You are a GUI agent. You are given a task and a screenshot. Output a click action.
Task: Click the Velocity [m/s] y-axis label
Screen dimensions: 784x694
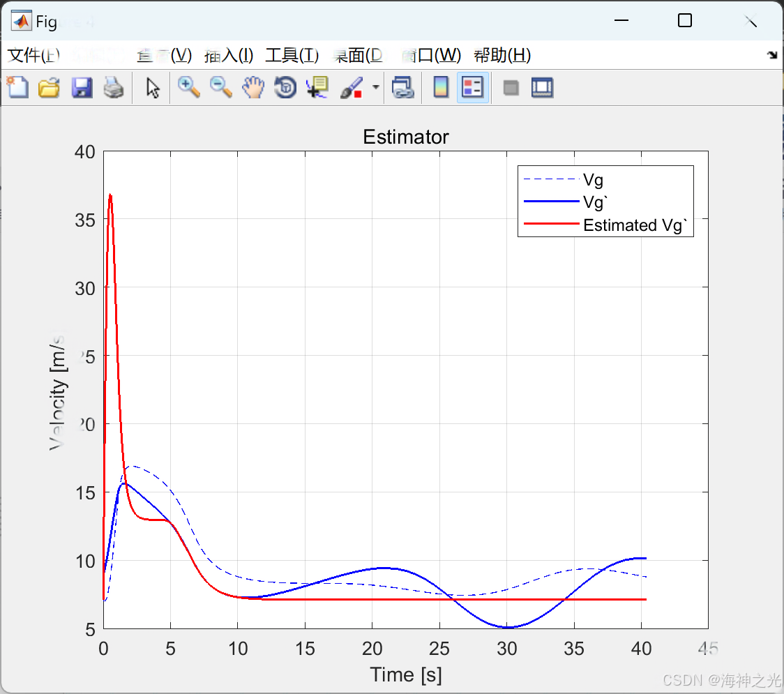click(57, 391)
